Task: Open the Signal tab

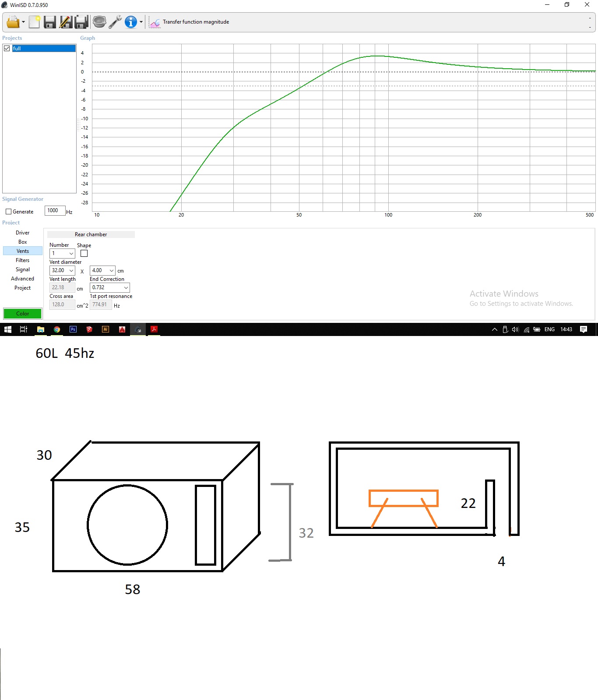Action: tap(23, 269)
